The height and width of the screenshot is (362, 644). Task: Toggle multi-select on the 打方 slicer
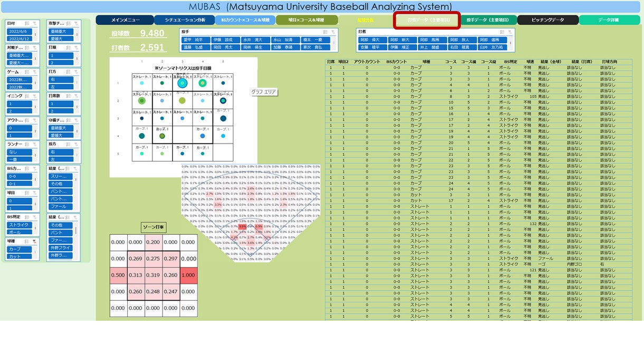69,71
